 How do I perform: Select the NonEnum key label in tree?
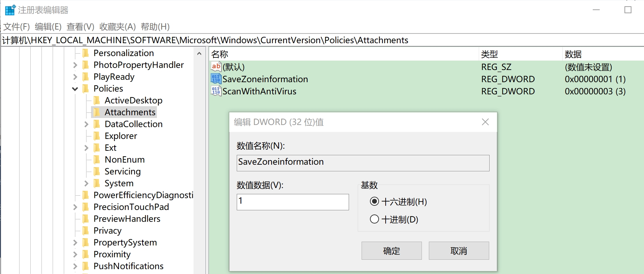(x=124, y=160)
